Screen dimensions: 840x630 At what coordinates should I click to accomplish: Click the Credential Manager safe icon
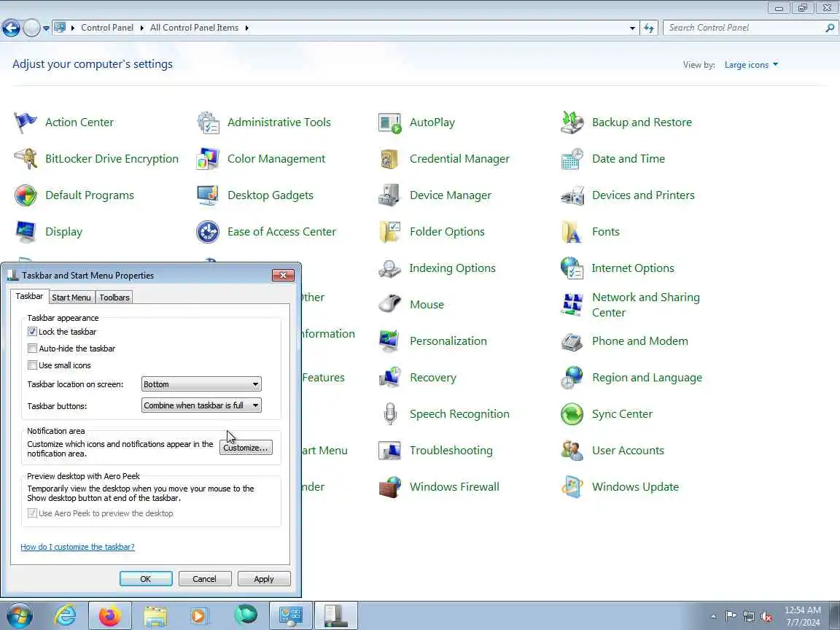(x=389, y=159)
